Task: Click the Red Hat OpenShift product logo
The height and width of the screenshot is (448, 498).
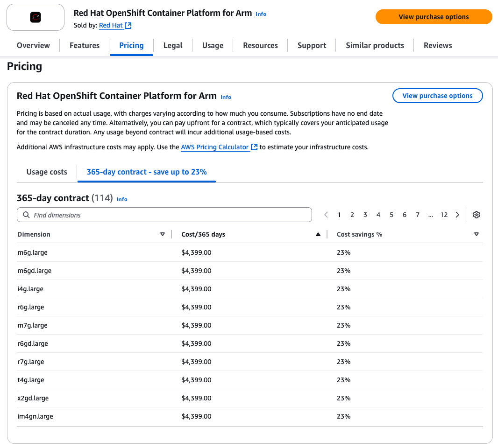Action: (x=35, y=17)
